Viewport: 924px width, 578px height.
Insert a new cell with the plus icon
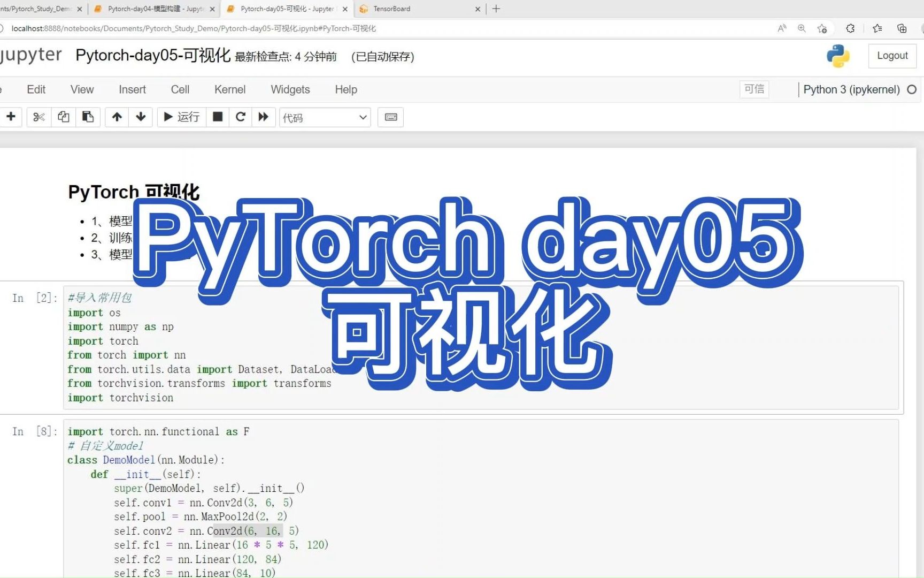click(x=11, y=117)
